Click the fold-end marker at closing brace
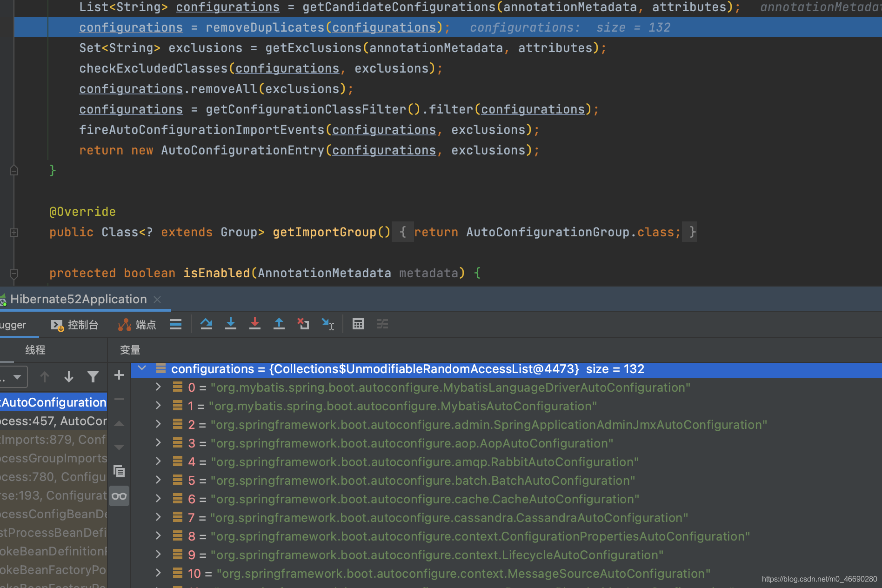This screenshot has width=882, height=588. [14, 170]
